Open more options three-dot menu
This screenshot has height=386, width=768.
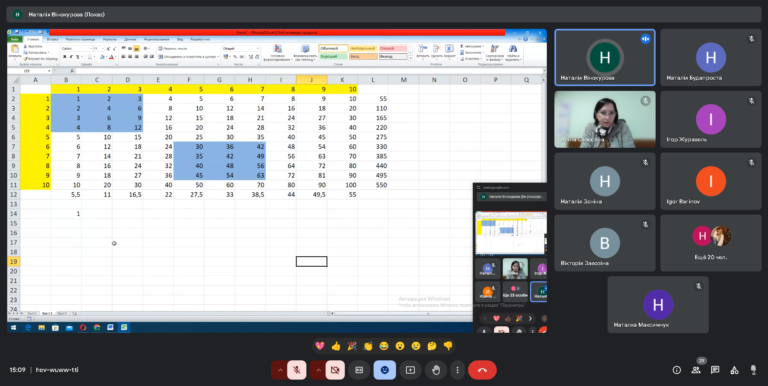(457, 370)
